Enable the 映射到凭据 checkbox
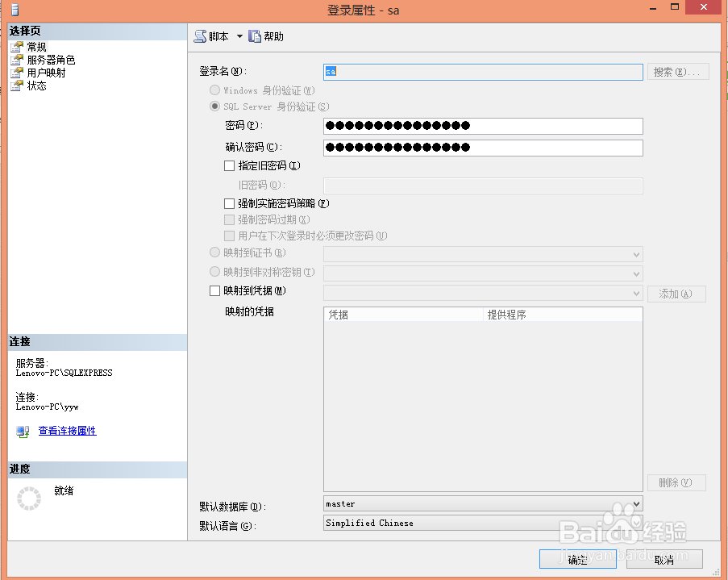Screen dimensions: 728x580 (x=214, y=290)
